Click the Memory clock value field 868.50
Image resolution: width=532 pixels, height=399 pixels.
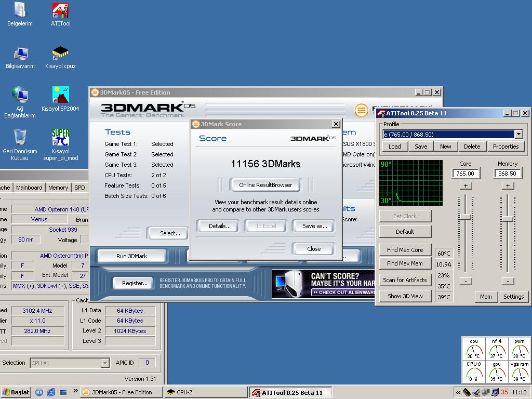pyautogui.click(x=508, y=174)
